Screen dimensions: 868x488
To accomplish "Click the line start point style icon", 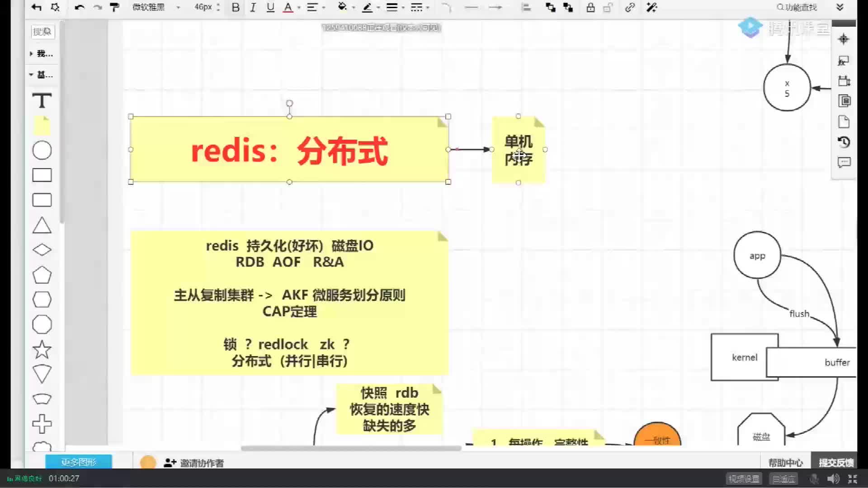I will 471,7.
